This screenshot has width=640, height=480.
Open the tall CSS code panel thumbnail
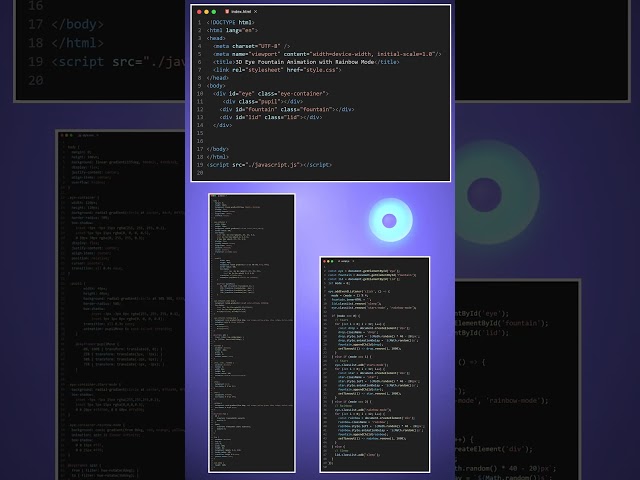pos(251,333)
